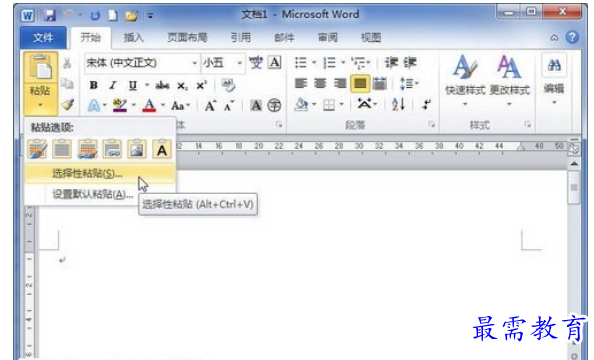Click 更改样式 change styles button
594x360 pixels.
tap(509, 81)
